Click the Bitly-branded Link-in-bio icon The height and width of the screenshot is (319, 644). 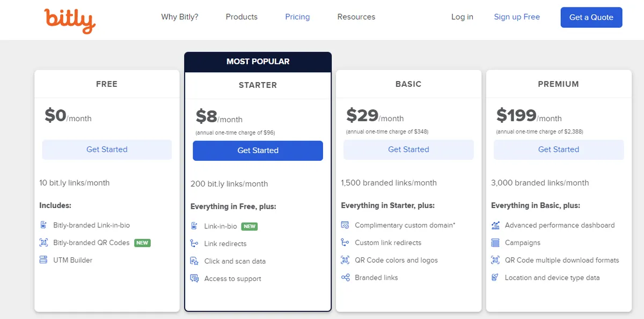click(43, 225)
